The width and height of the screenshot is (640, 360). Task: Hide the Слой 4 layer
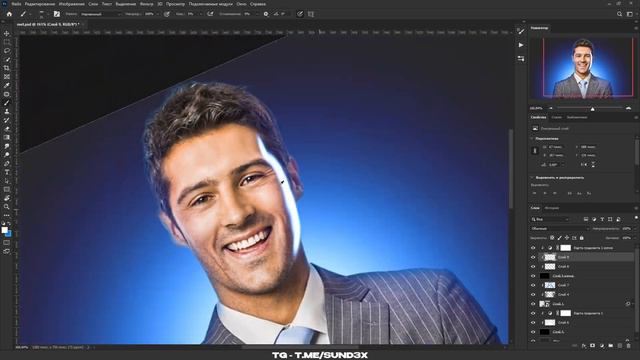533,294
